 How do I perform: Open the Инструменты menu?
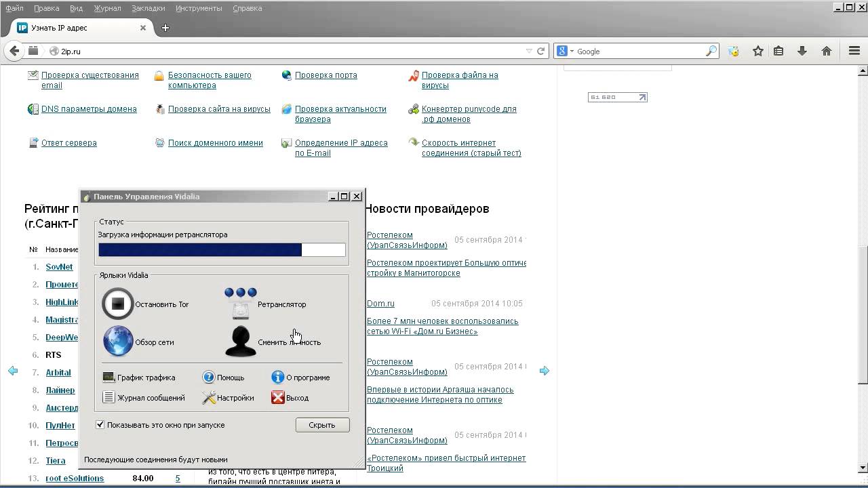click(x=199, y=8)
